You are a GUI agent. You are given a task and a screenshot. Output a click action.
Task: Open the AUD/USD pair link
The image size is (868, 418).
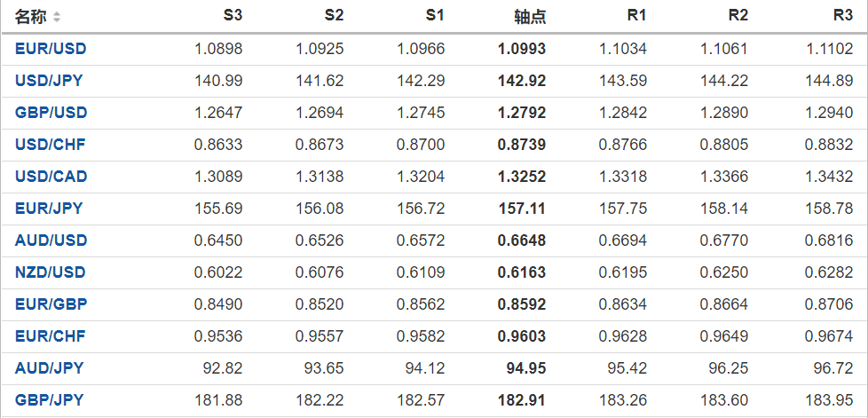51,241
